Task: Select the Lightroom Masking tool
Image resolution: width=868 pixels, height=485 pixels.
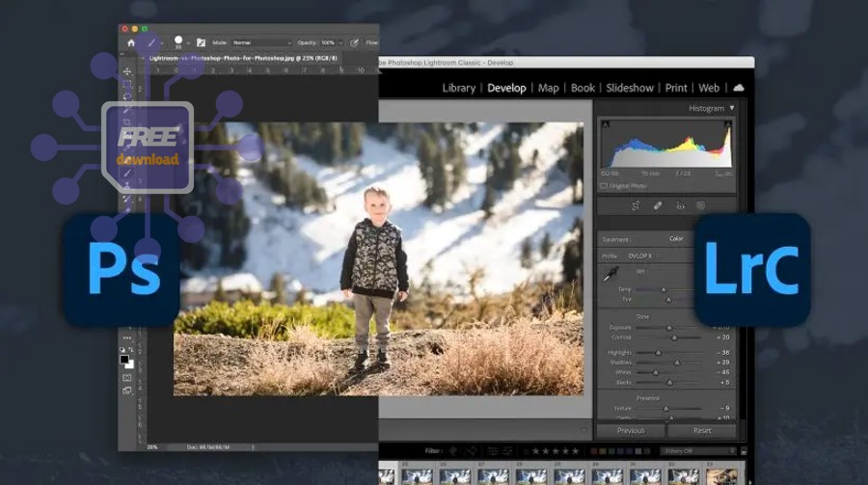Action: pyautogui.click(x=701, y=205)
